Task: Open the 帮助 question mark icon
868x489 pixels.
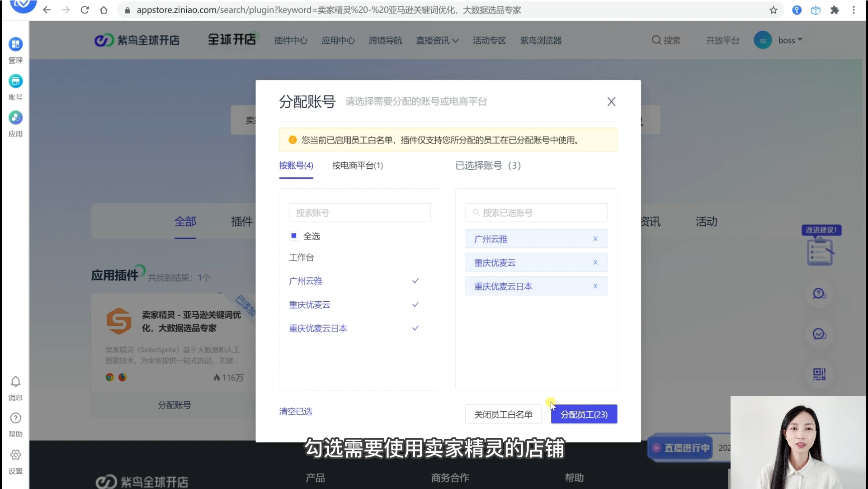Action: [x=15, y=418]
